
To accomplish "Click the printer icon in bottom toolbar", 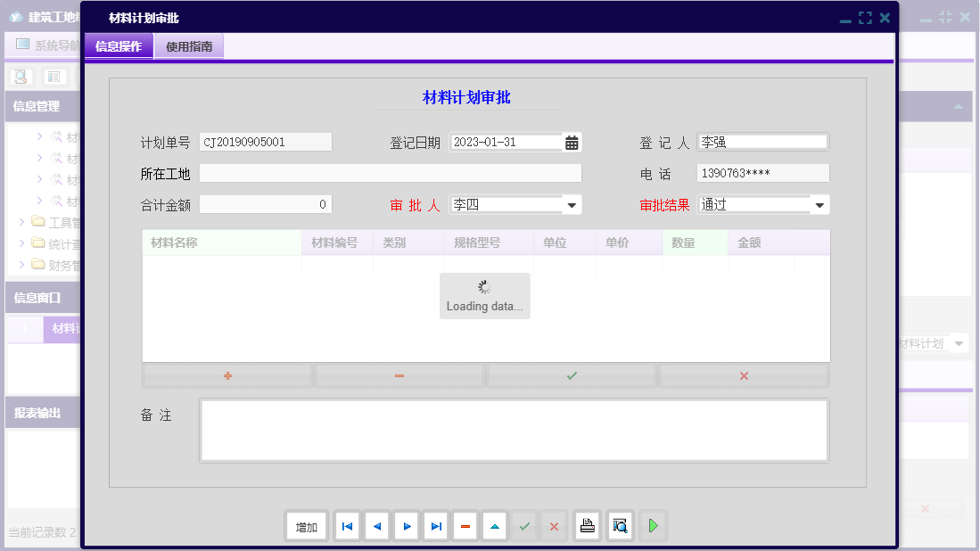I will pyautogui.click(x=587, y=526).
